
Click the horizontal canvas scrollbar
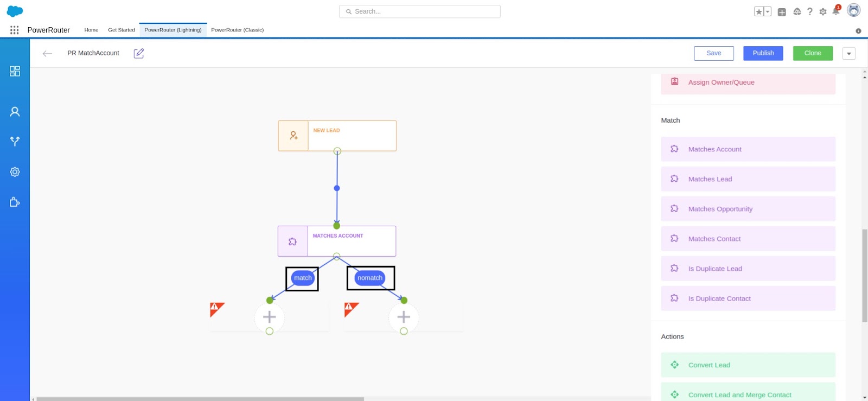tap(200, 399)
